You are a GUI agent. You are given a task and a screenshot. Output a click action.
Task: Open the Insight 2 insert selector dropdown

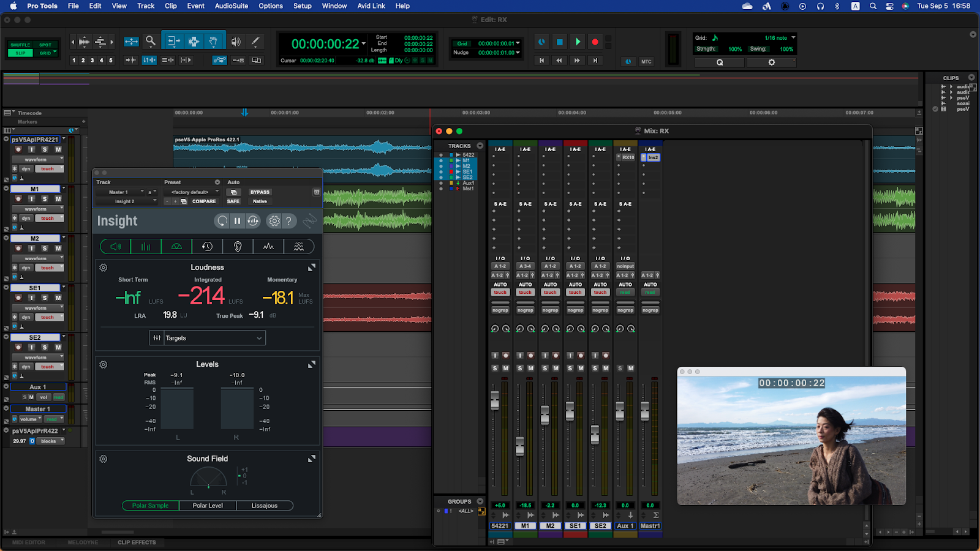127,201
